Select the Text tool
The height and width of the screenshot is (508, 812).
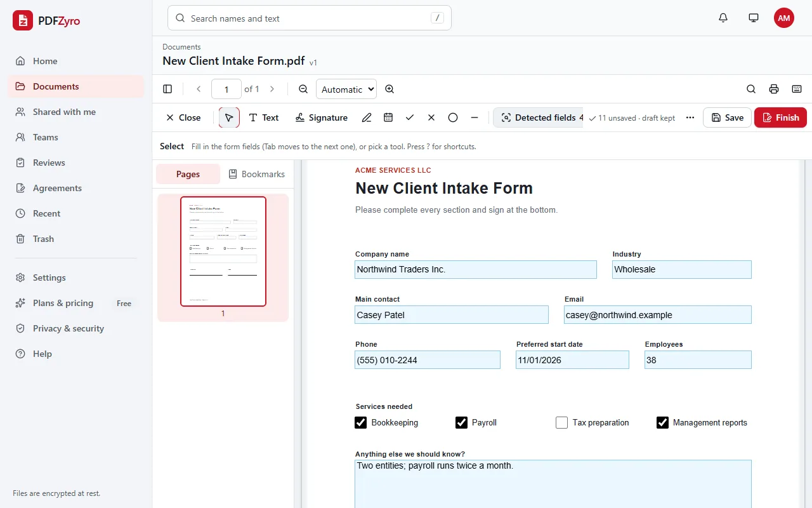[263, 117]
